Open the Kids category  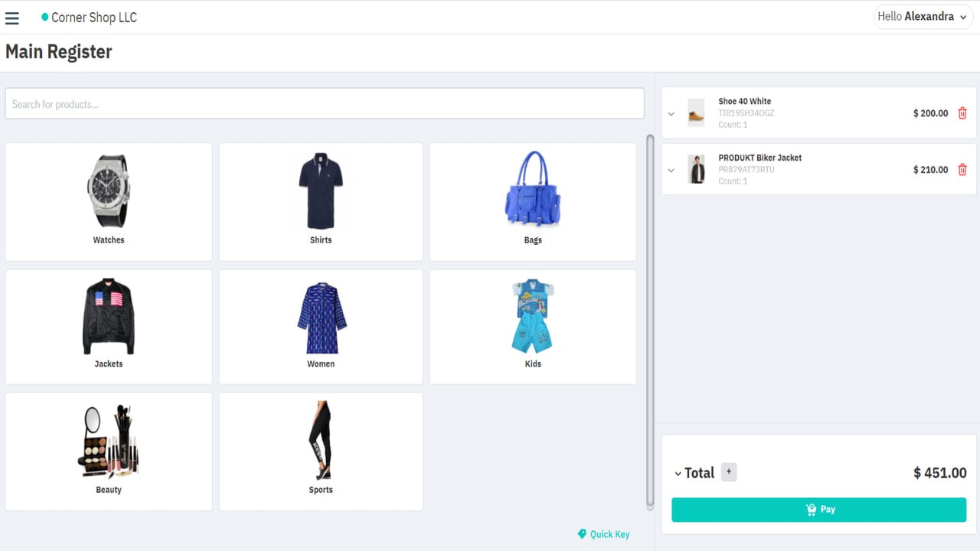[533, 327]
